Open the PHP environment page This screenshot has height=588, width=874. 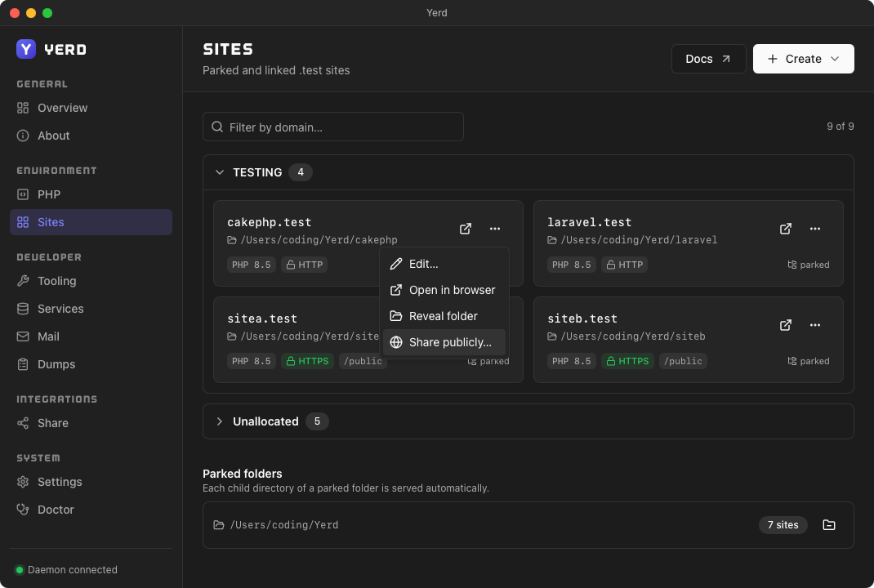(91, 194)
